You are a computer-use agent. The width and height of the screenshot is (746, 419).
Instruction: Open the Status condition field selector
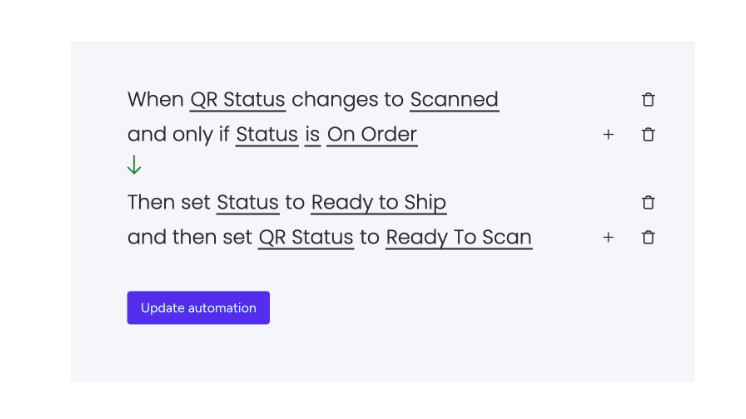[266, 135]
